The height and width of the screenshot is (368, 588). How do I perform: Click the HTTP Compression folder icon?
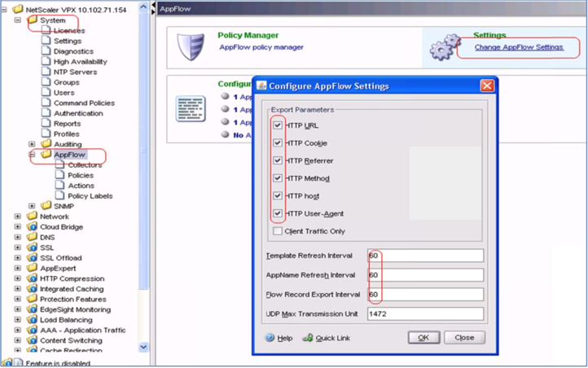point(32,278)
